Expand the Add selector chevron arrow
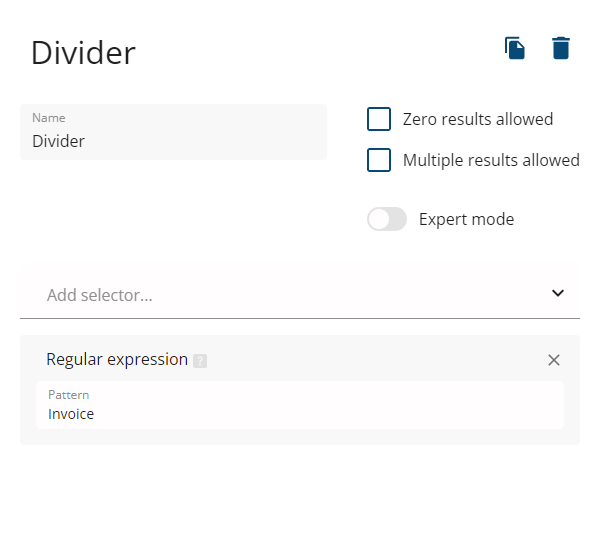Screen dimensions: 603x558 pyautogui.click(x=558, y=294)
